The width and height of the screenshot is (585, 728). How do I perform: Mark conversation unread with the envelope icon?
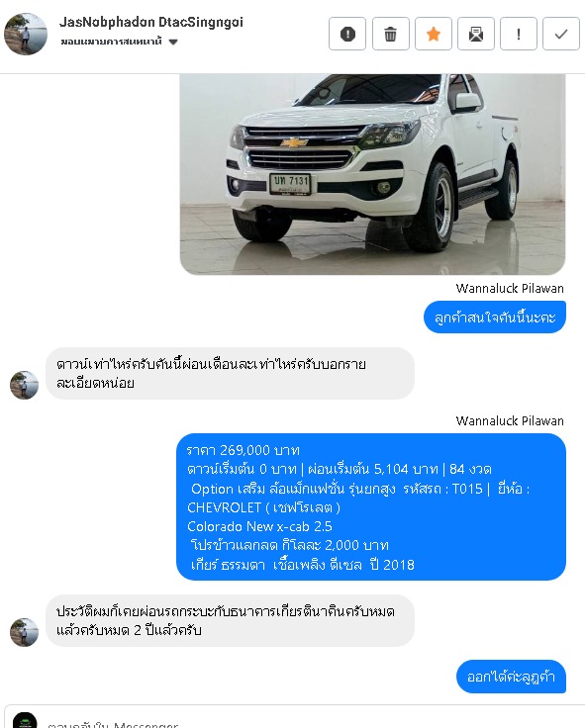[476, 34]
